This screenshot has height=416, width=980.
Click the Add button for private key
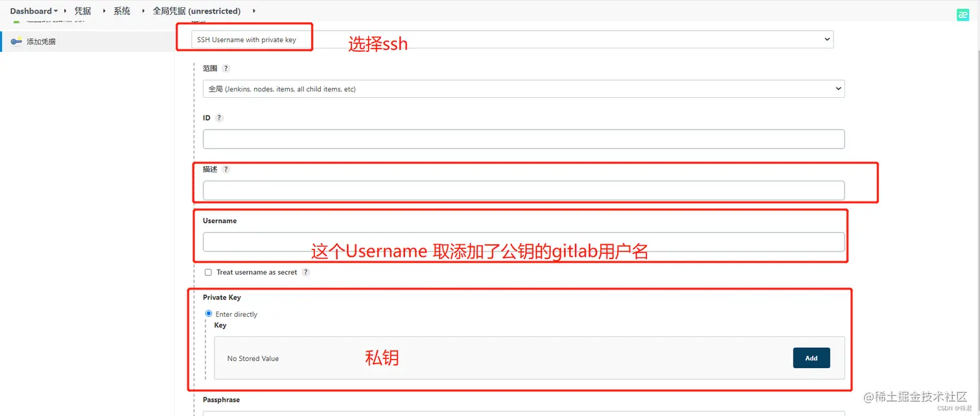(x=811, y=358)
